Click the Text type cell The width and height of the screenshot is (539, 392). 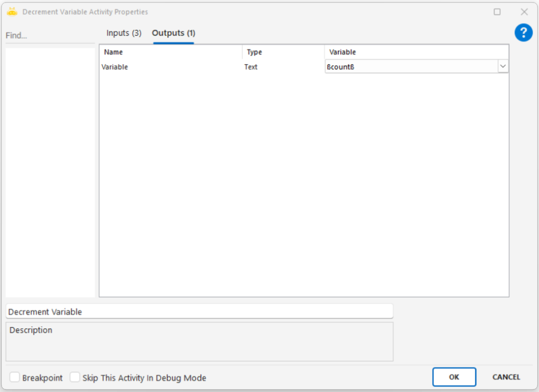click(251, 67)
